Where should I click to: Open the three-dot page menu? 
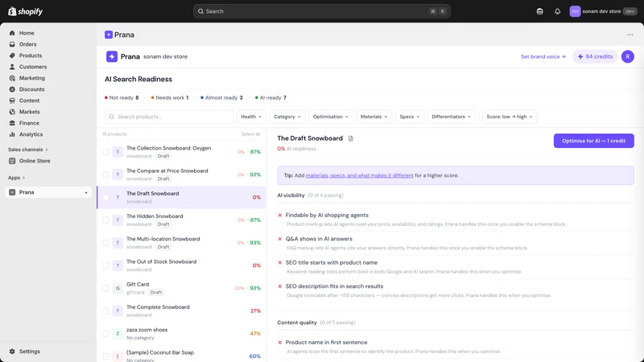tap(630, 35)
